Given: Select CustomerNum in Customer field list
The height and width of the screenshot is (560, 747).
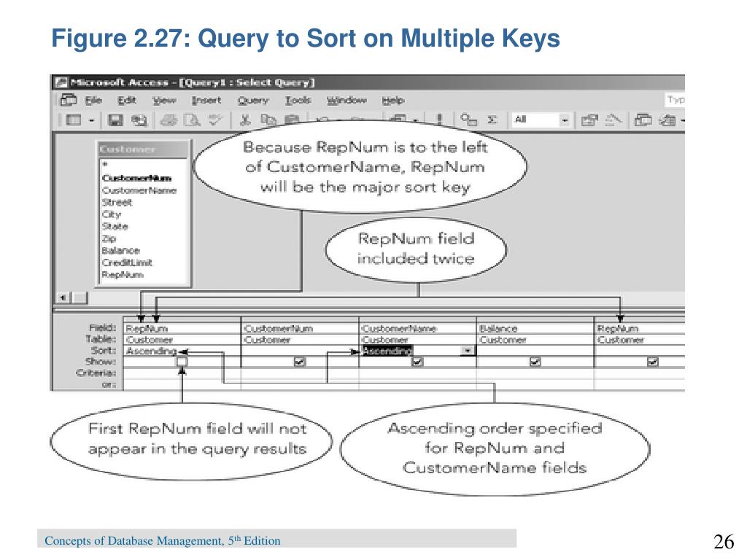Looking at the screenshot, I should 136,178.
